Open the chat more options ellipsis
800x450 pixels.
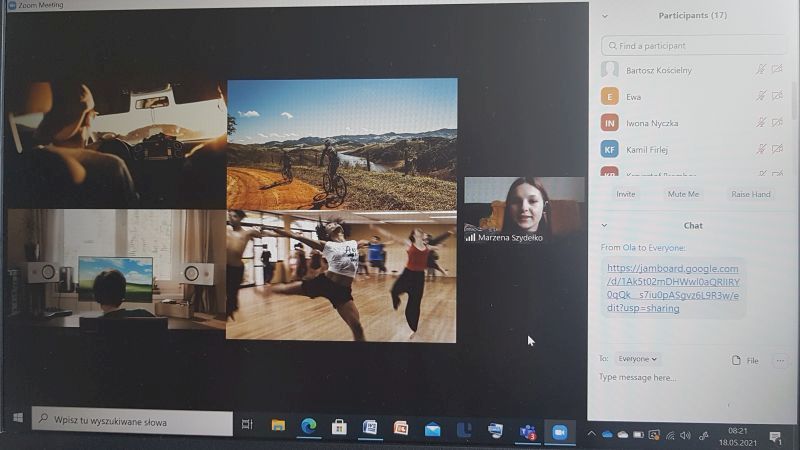780,360
